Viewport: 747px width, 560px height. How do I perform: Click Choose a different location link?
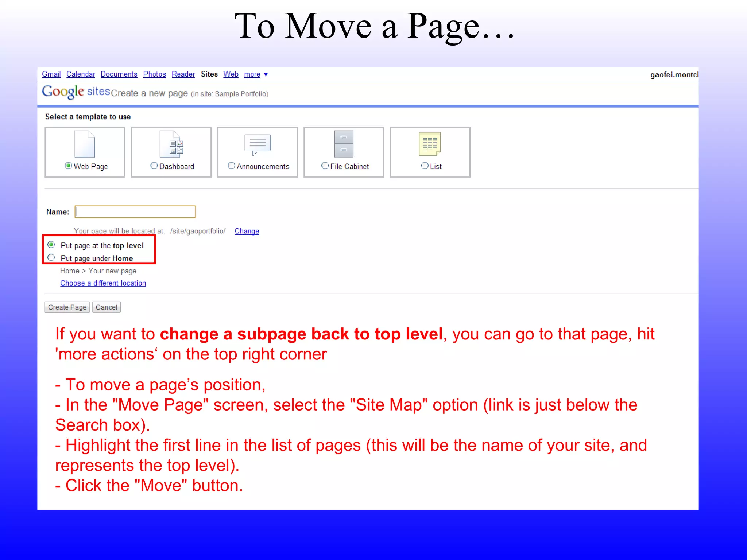click(x=103, y=283)
